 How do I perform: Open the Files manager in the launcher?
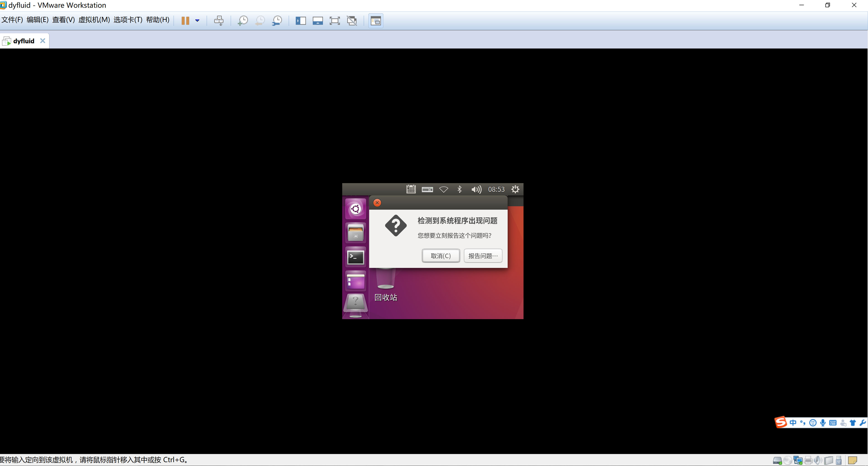pyautogui.click(x=356, y=233)
